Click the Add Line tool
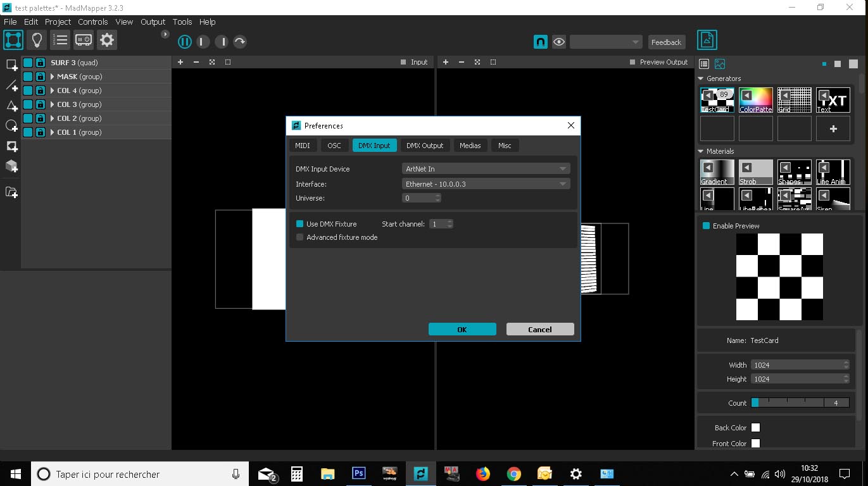868x486 pixels. click(x=11, y=85)
